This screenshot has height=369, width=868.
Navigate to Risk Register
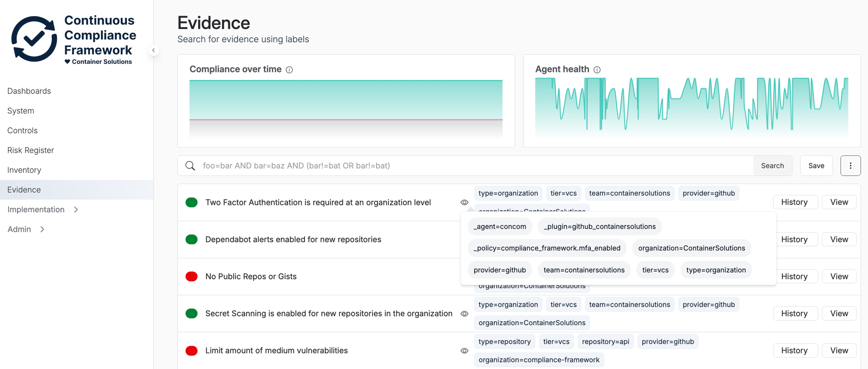pos(30,150)
